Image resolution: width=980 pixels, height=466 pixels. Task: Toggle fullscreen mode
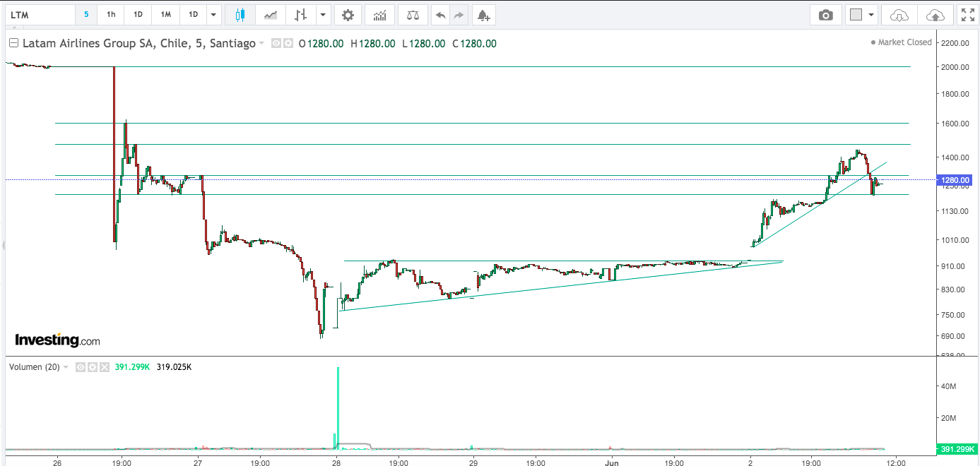coord(967,15)
